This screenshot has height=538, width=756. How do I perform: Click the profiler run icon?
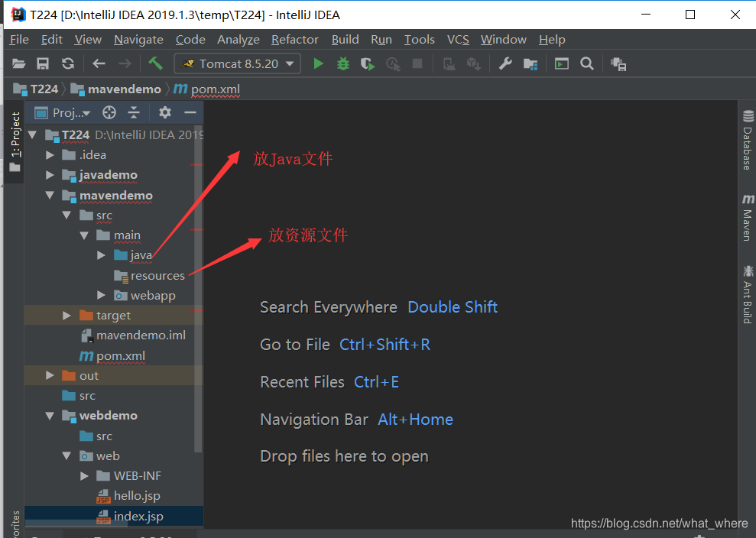coord(393,64)
